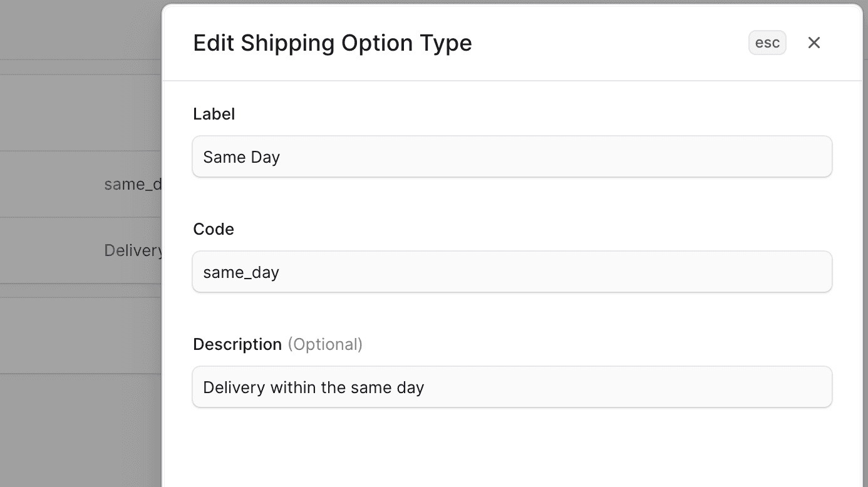Click the "same_day" value in Code

[241, 272]
